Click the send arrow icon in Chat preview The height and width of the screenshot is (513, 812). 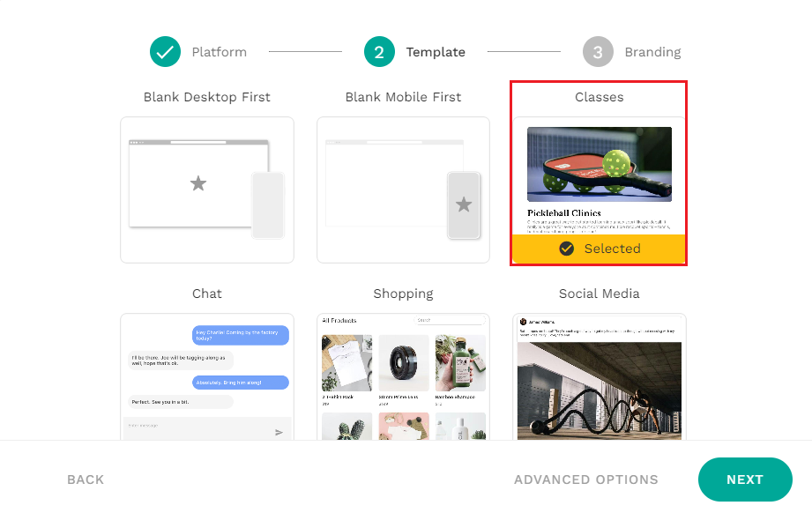pyautogui.click(x=279, y=432)
